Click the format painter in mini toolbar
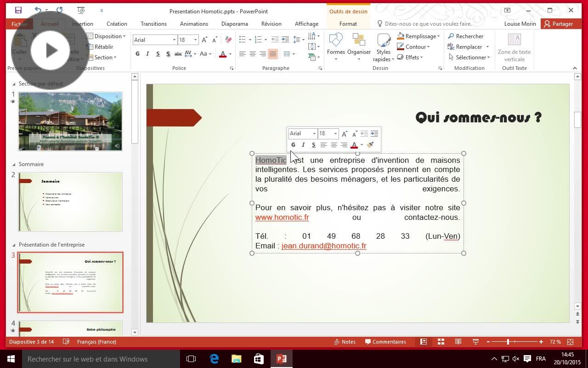588x368 pixels. pos(370,145)
